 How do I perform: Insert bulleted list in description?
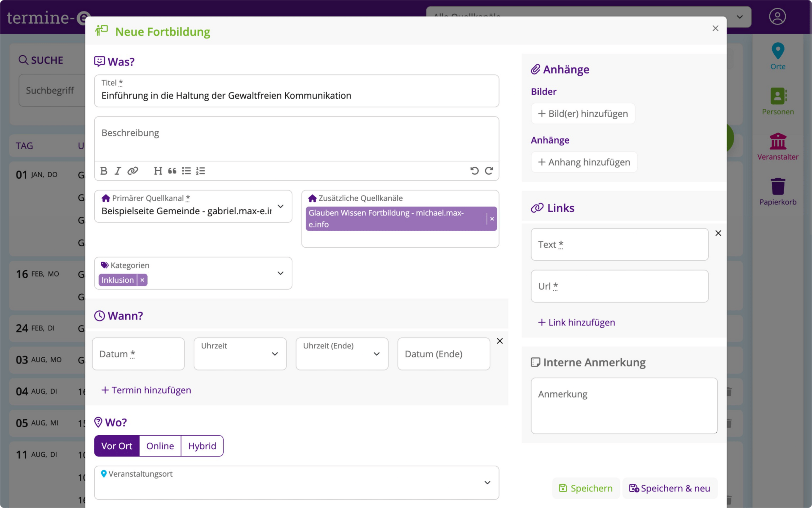[x=186, y=171]
